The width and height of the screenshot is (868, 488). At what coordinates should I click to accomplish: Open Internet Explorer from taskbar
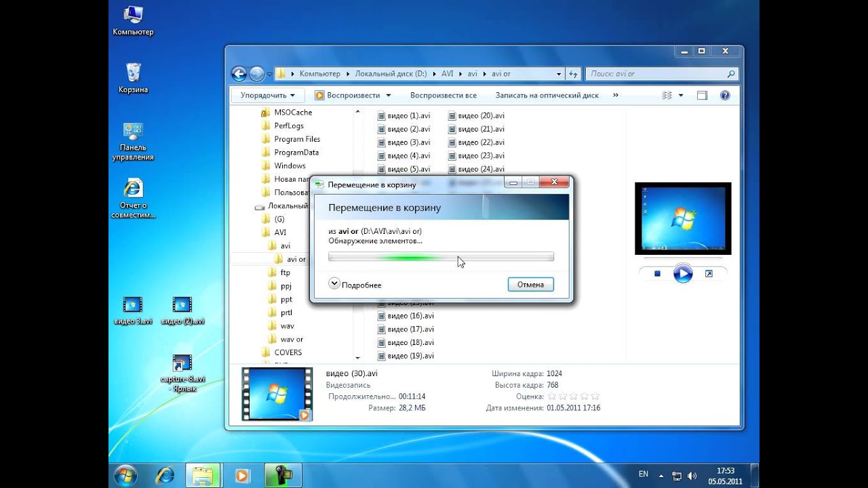coord(165,475)
